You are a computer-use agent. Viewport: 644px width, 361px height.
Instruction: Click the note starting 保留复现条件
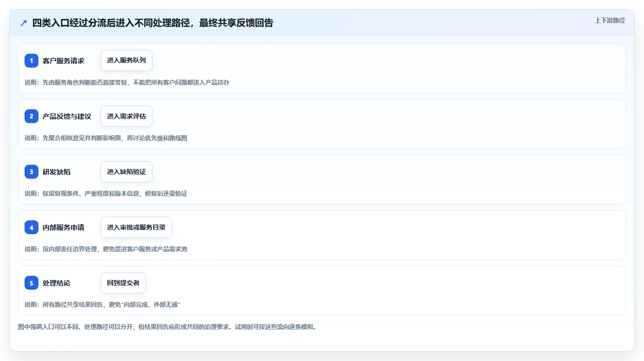[x=106, y=193]
